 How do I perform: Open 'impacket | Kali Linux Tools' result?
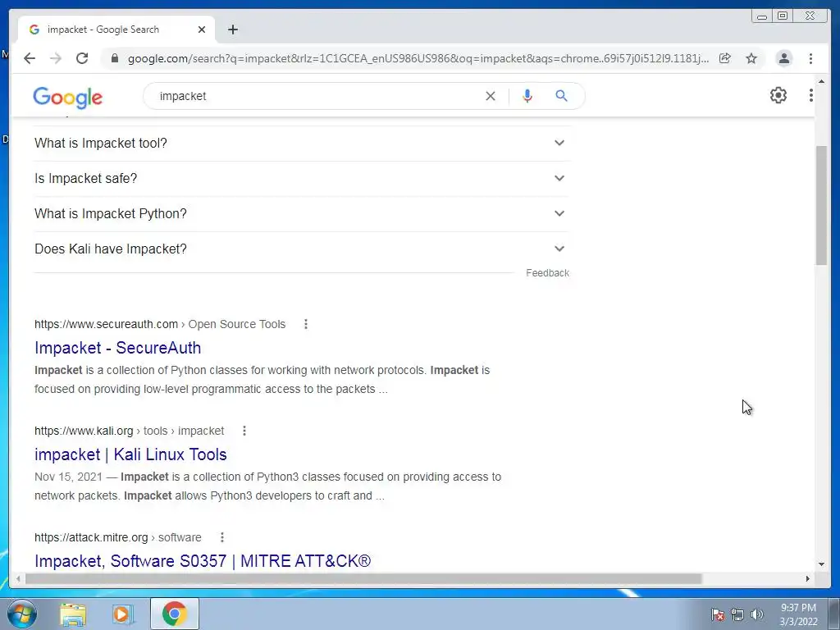point(130,454)
